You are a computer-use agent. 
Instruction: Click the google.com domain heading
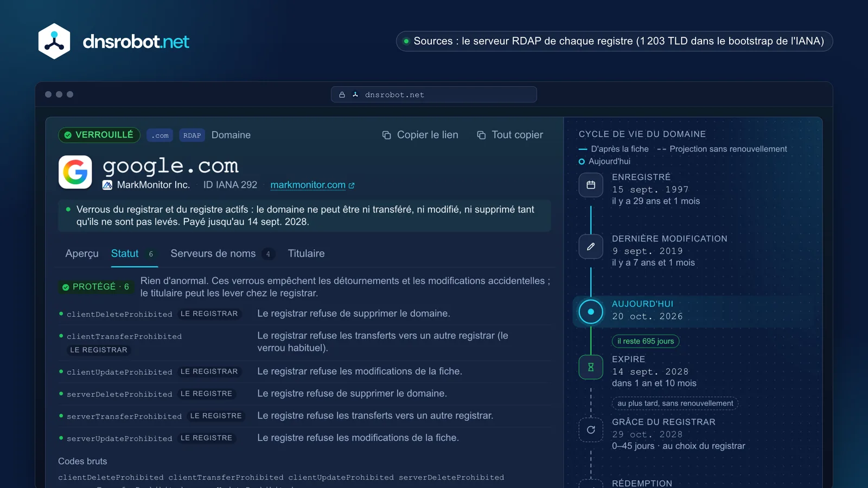click(x=170, y=166)
